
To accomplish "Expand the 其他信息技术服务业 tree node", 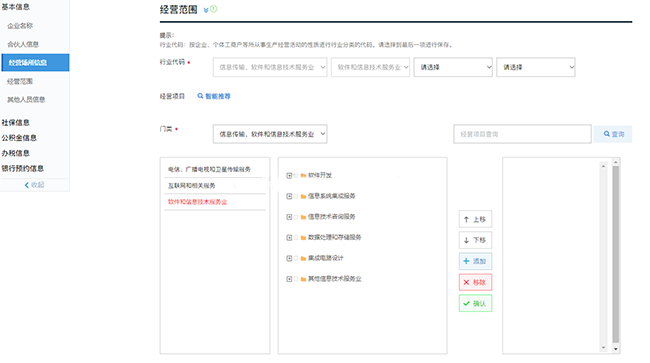I will 289,279.
